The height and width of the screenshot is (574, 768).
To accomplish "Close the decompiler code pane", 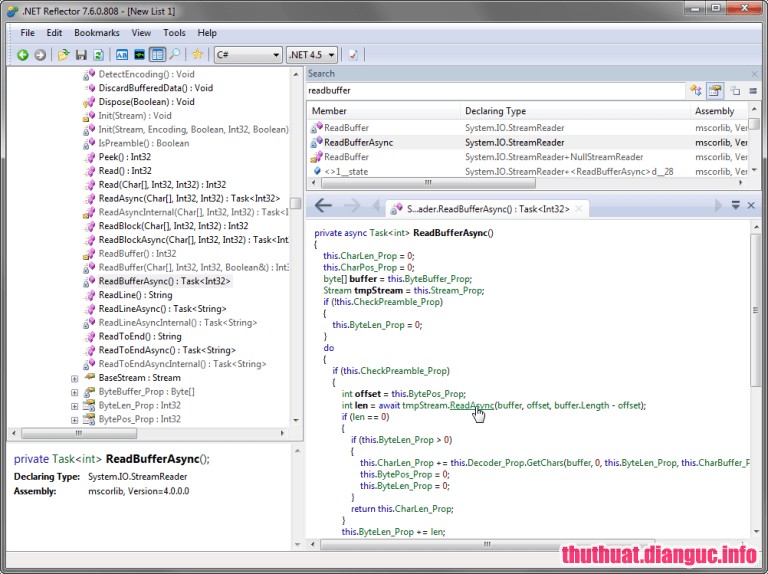I will (x=751, y=205).
